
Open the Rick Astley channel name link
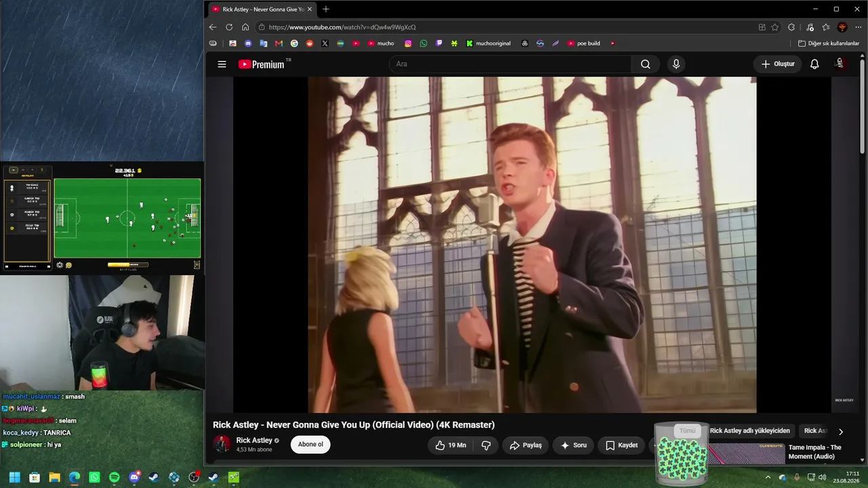pos(254,441)
